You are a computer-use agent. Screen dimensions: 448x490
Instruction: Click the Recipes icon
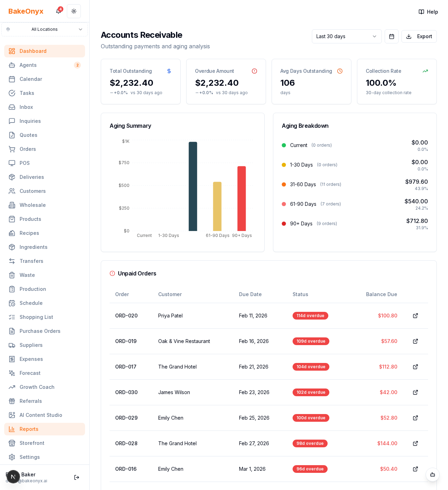click(x=12, y=233)
